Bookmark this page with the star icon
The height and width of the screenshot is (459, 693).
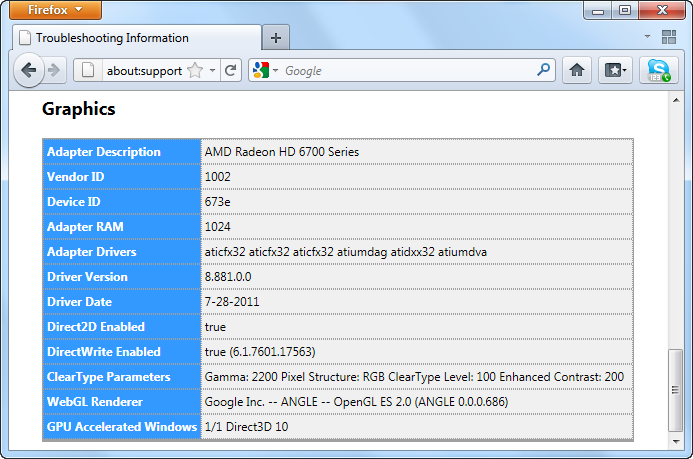click(x=195, y=70)
